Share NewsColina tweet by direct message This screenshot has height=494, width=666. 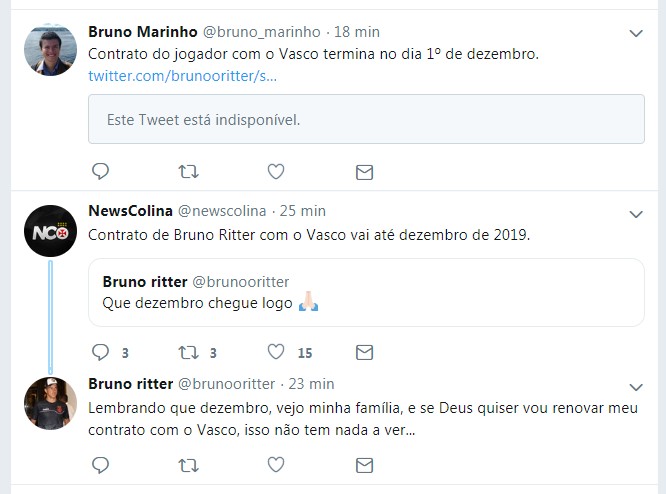pyautogui.click(x=364, y=352)
